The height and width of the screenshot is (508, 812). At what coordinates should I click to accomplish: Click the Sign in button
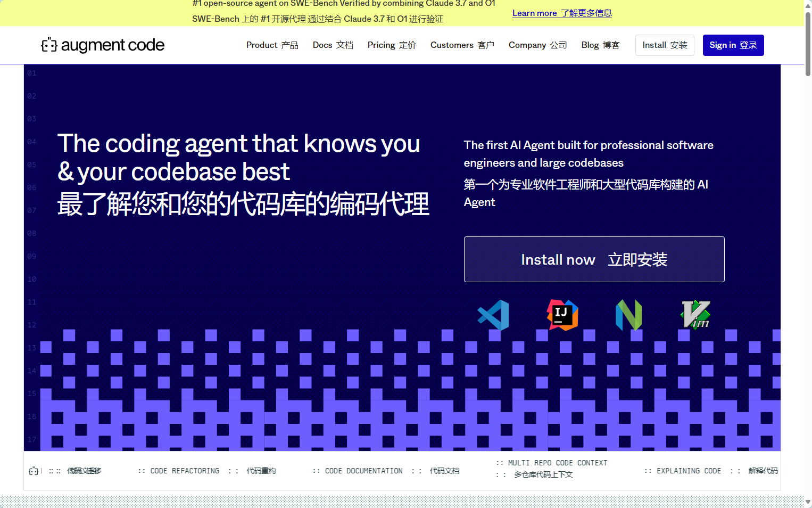click(x=733, y=45)
